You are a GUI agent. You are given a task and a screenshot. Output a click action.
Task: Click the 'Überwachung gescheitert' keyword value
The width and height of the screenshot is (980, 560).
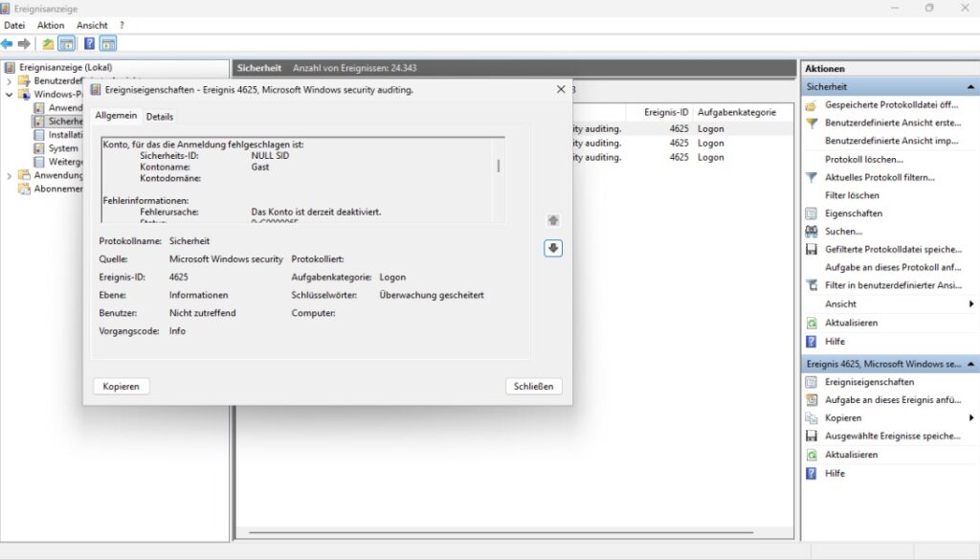point(432,295)
